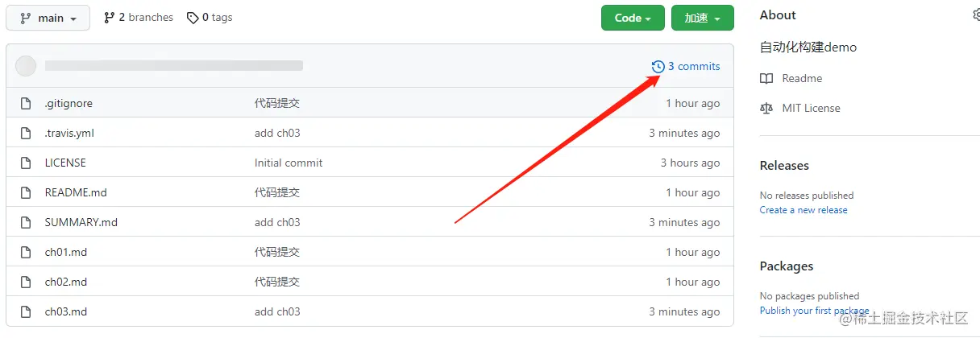Open 代码提交 commit message for ch01.md
Viewport: 980px width, 338px height.
(x=277, y=252)
